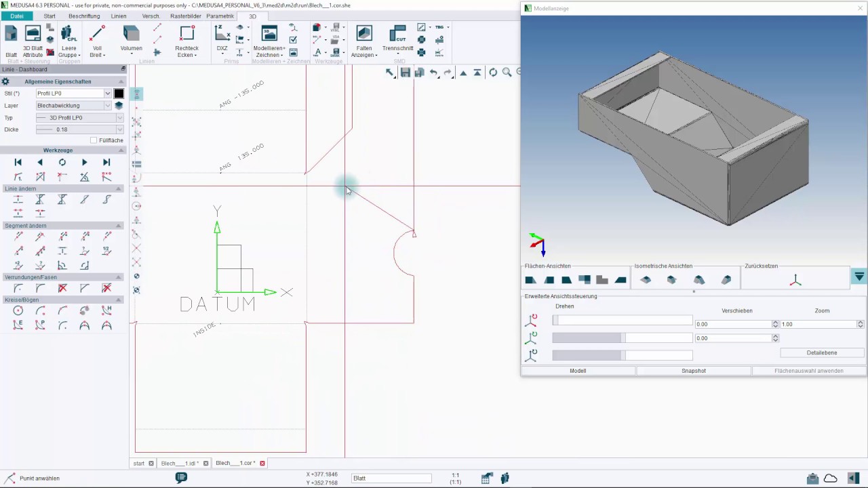The height and width of the screenshot is (488, 868).
Task: Click the speech bubble icon in status bar
Action: (x=181, y=478)
